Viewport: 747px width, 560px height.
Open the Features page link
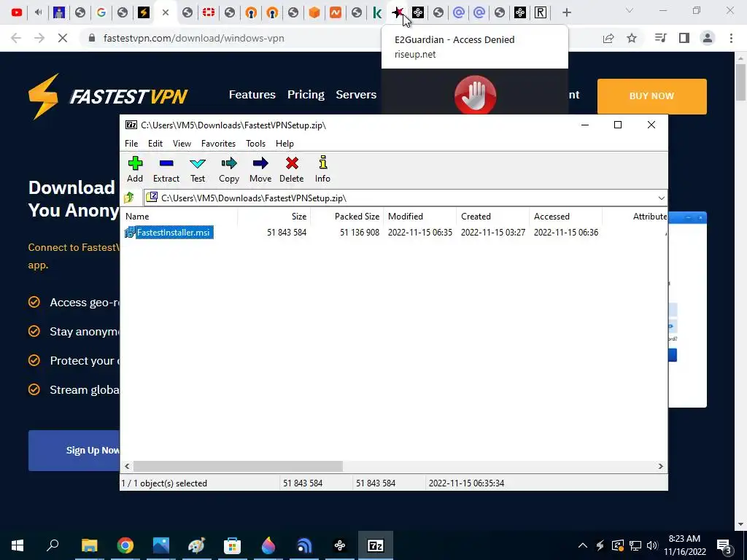tap(252, 94)
